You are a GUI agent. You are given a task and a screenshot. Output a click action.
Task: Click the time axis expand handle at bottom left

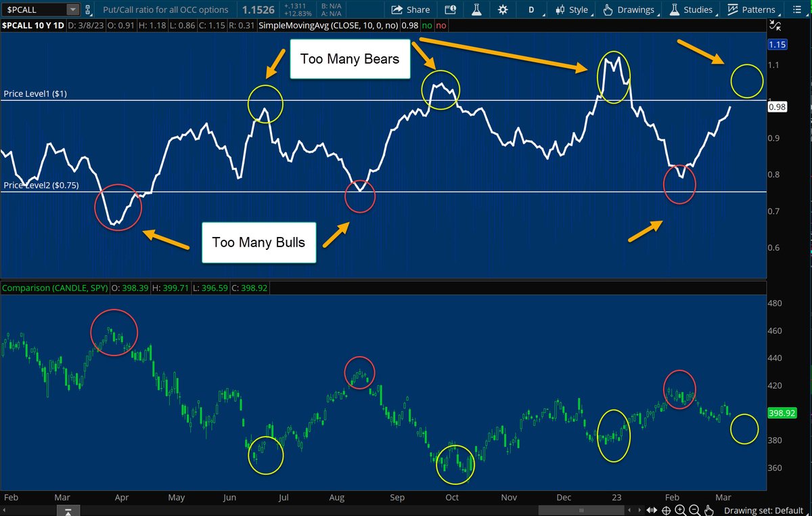[68, 511]
